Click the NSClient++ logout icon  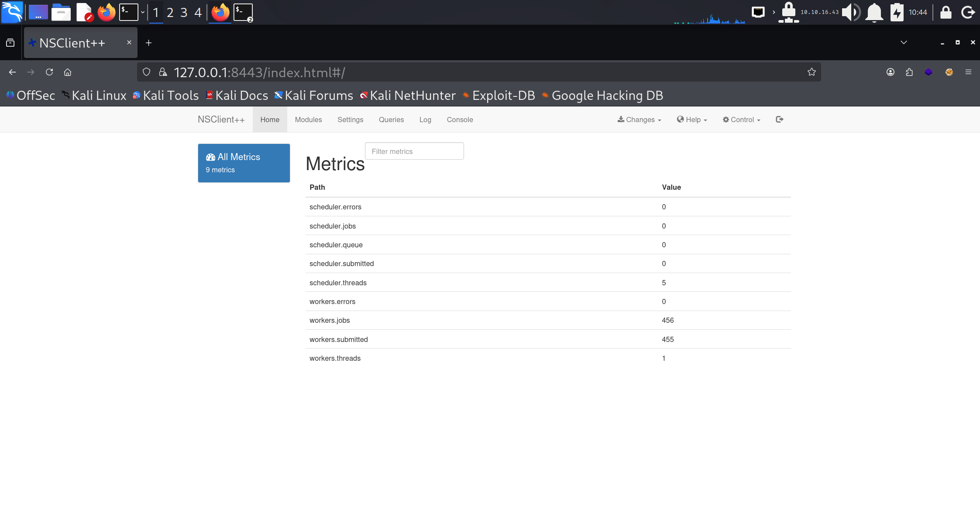click(779, 120)
